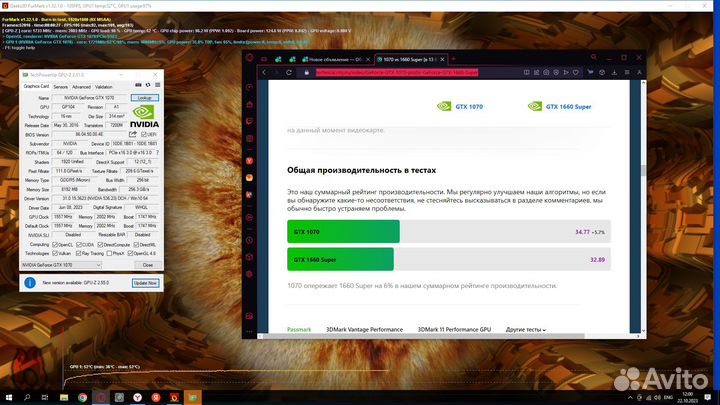Click Update Now for the new GPU-Z version
720x405 pixels.
[x=145, y=283]
